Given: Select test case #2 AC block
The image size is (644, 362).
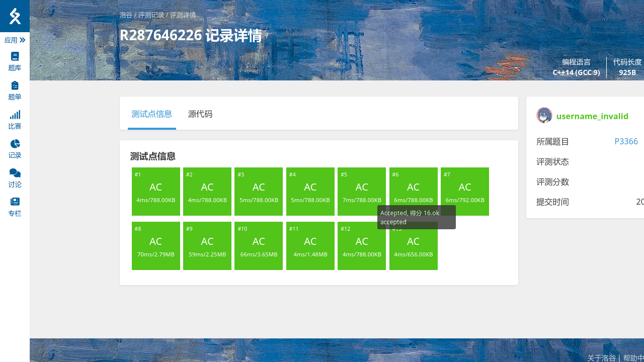Looking at the screenshot, I should 207,192.
